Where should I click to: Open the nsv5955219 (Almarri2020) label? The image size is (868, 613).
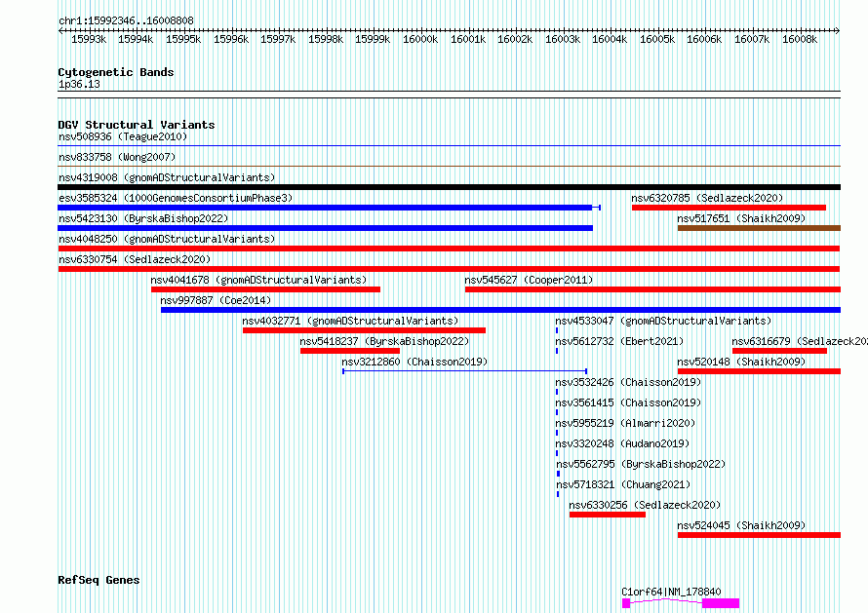[x=625, y=423]
